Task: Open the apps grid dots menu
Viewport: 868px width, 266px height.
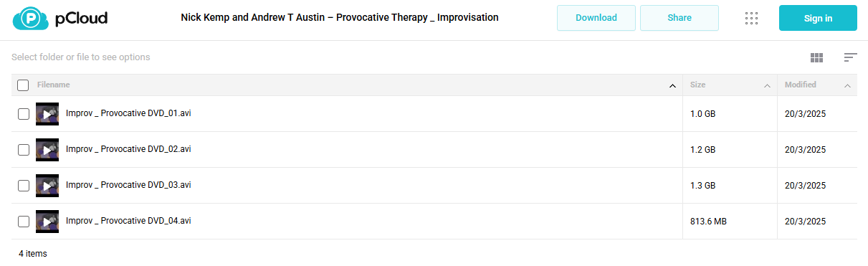Action: point(752,18)
